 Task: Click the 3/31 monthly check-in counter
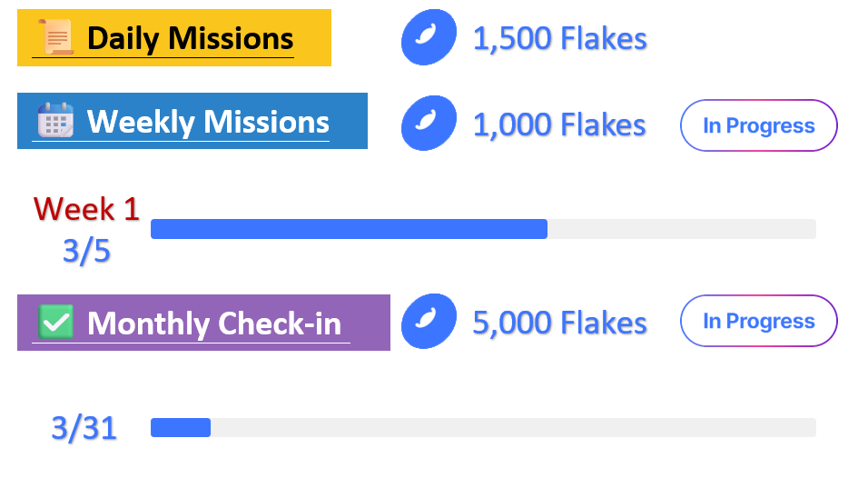(x=84, y=428)
